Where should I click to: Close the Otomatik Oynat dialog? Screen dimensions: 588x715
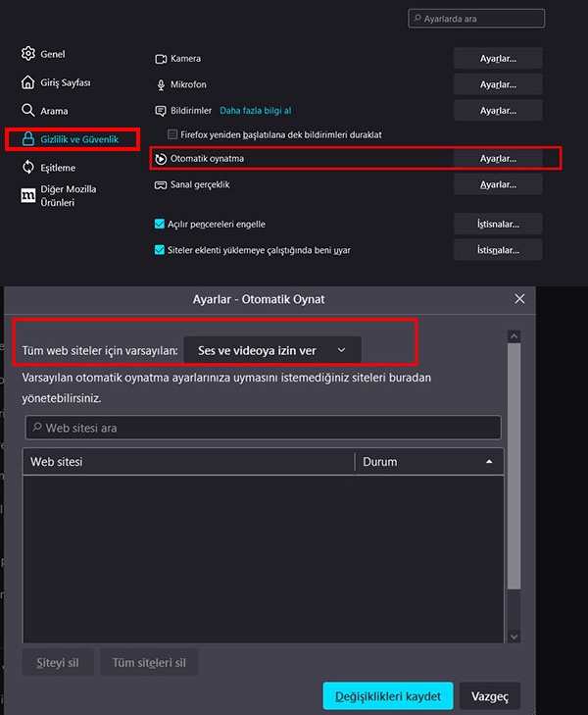pos(519,299)
